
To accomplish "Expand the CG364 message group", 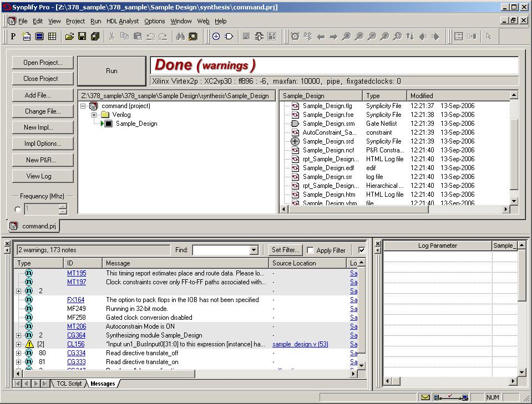I will point(19,335).
